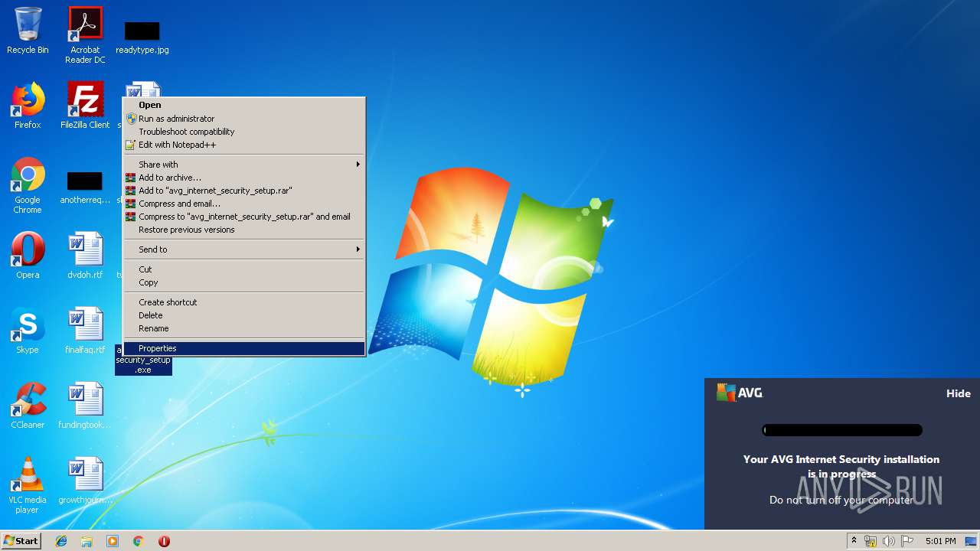Launch the Skype desktop shortcut

(28, 331)
